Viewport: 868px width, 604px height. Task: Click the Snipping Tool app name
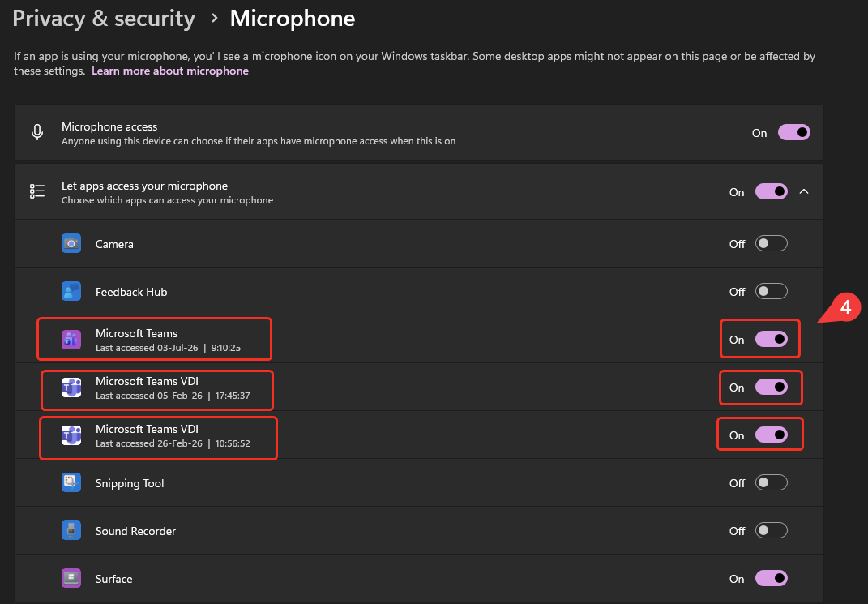[130, 483]
